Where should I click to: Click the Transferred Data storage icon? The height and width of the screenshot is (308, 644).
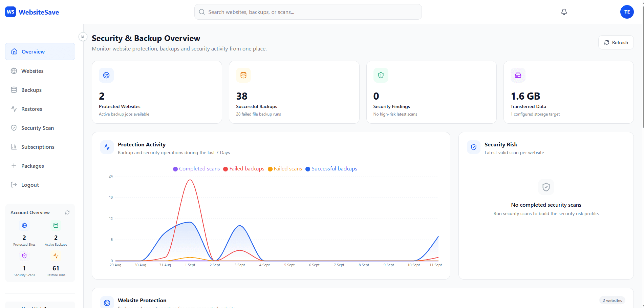(518, 75)
